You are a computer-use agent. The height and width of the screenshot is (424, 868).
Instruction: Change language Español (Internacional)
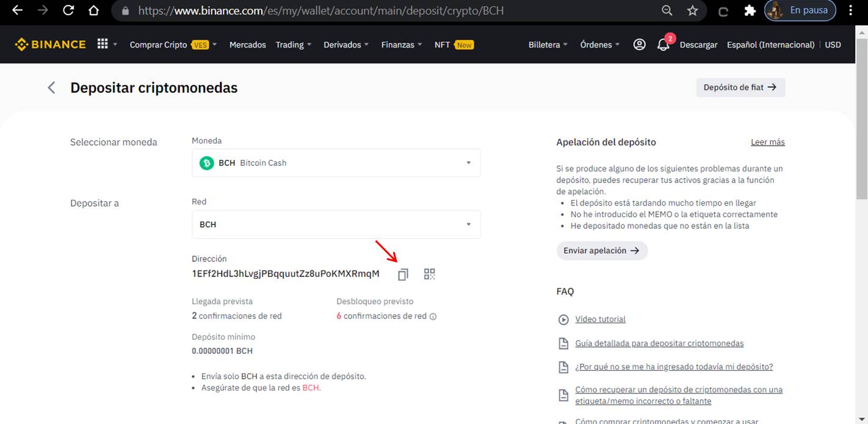770,45
